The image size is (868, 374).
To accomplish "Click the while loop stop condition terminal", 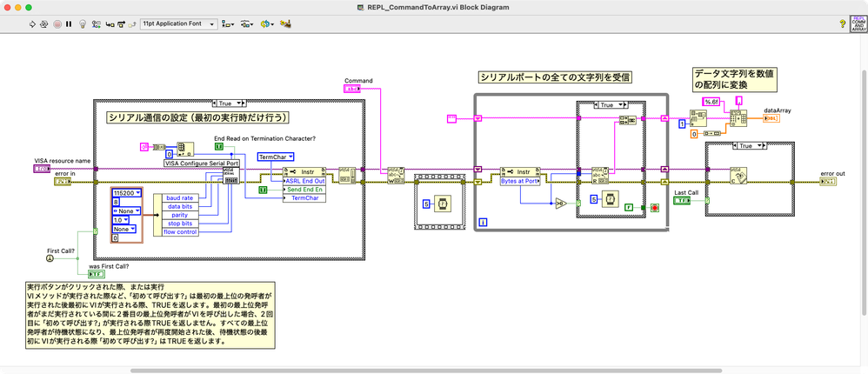I will 656,208.
